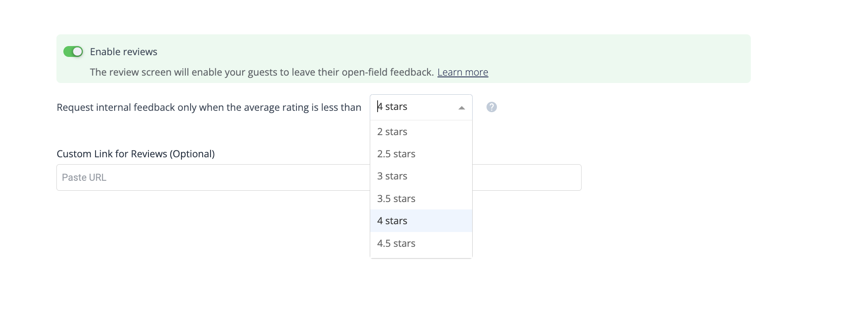Click the rating combo box text field

tap(414, 107)
